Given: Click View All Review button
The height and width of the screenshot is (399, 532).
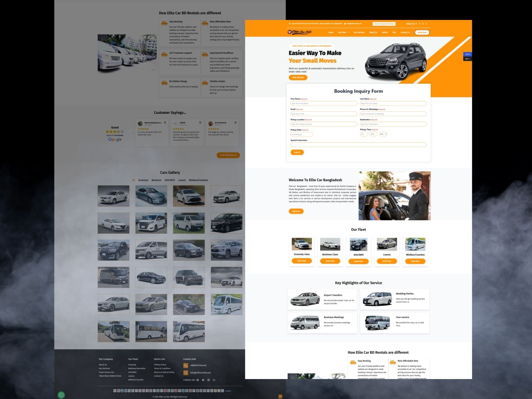Looking at the screenshot, I should (228, 155).
